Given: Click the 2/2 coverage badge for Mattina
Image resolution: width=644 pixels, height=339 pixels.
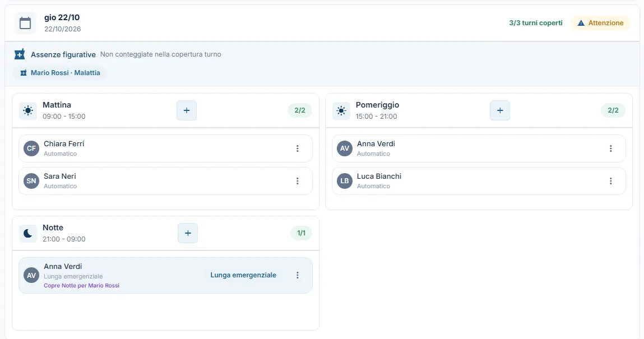Looking at the screenshot, I should pos(300,110).
